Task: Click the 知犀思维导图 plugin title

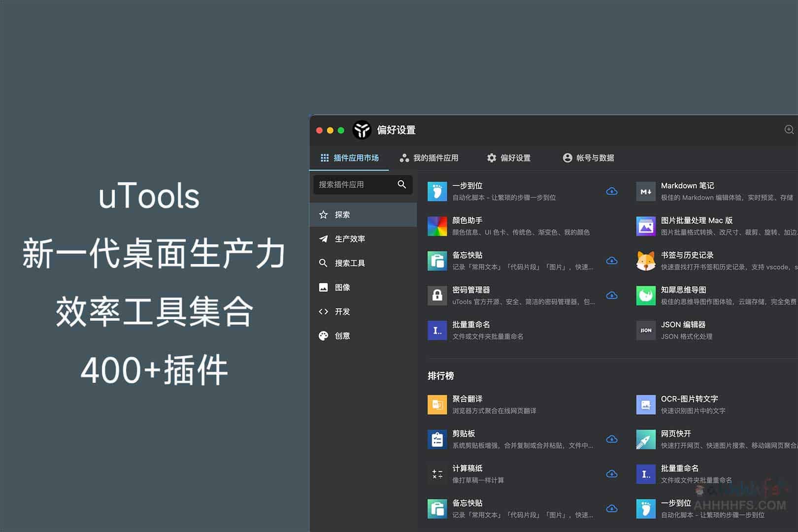Action: point(684,290)
